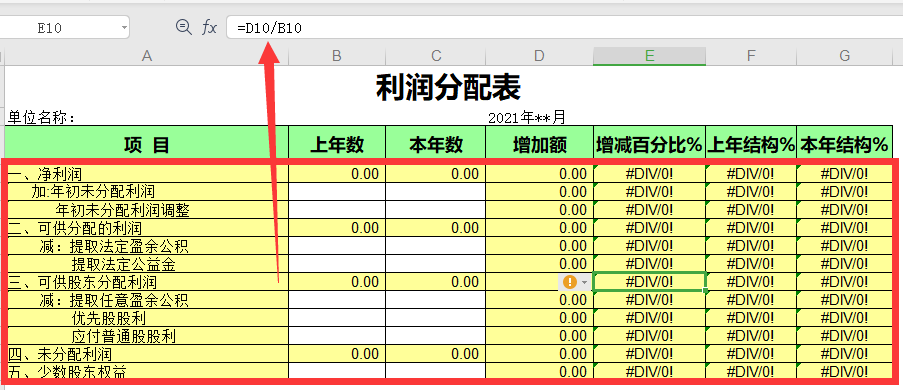Open the Name Box dropdown arrow
The height and width of the screenshot is (390, 903).
pyautogui.click(x=123, y=27)
